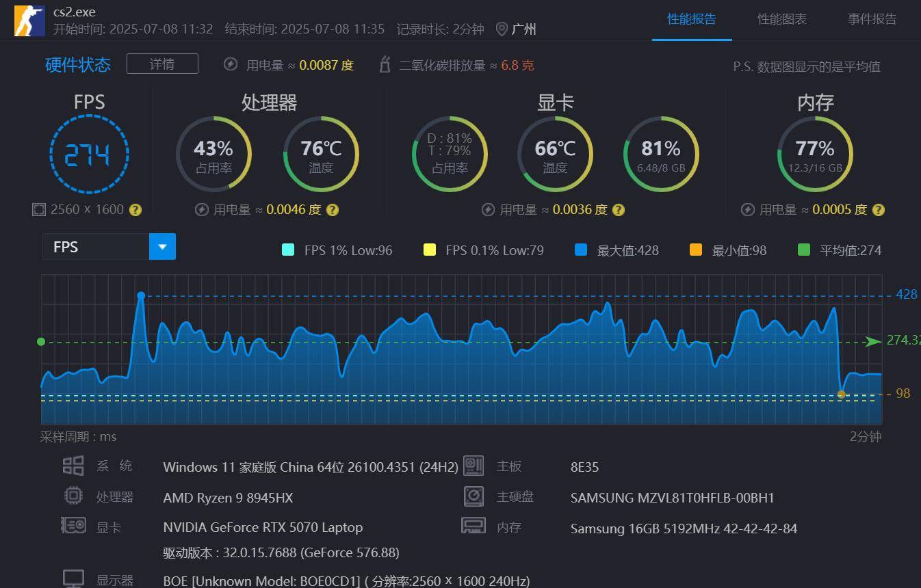The height and width of the screenshot is (588, 921).
Task: Click the motherboard icon beside 主板
Action: click(x=474, y=466)
